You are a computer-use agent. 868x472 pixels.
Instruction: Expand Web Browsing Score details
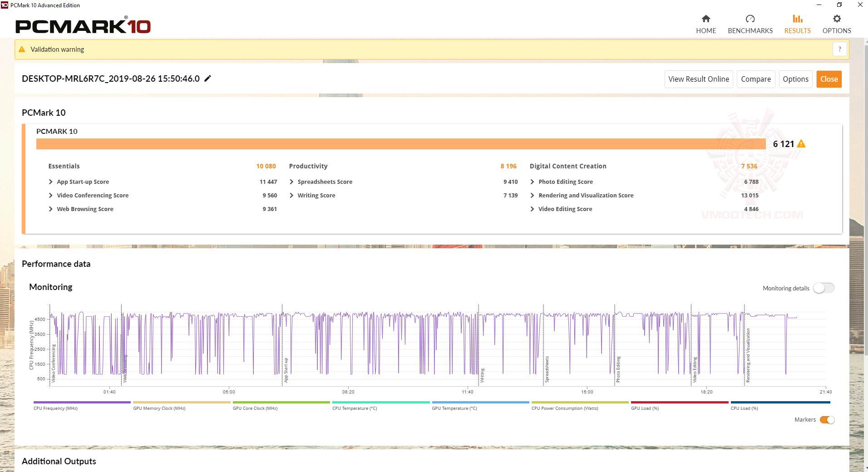(50, 209)
